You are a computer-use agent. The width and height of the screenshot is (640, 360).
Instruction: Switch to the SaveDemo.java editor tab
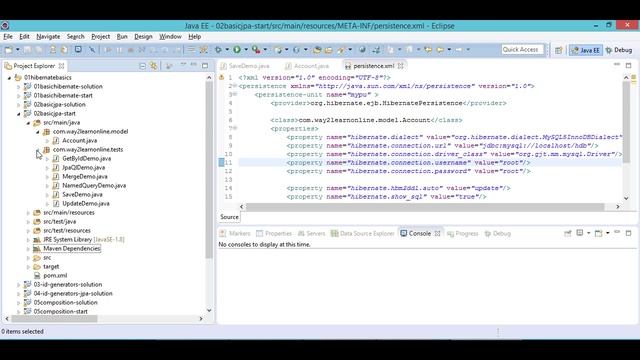click(x=245, y=66)
